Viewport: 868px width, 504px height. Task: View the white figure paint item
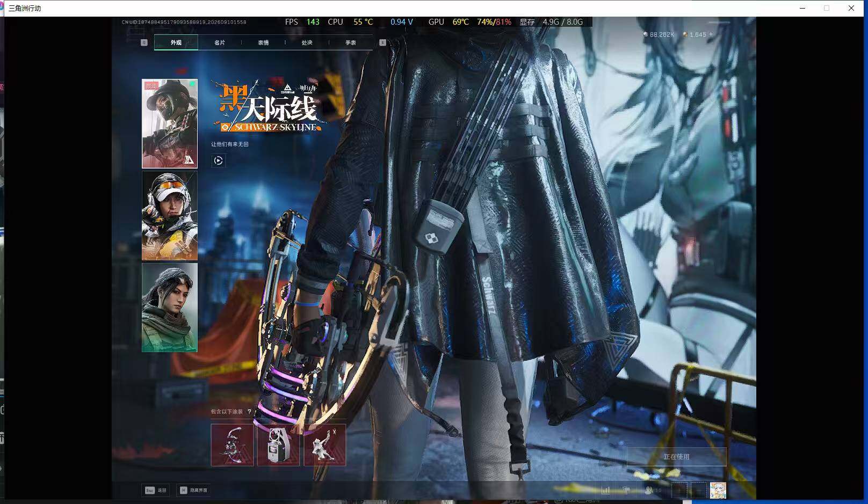click(325, 445)
